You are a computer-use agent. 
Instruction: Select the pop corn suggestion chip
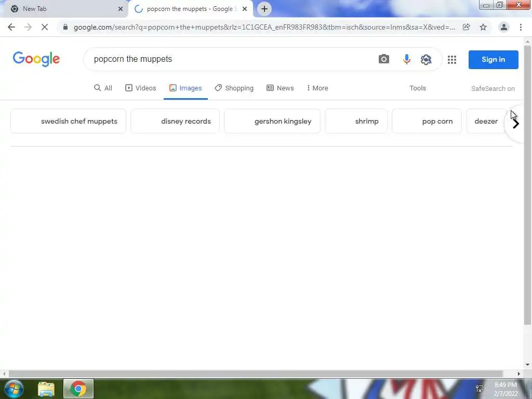point(427,121)
